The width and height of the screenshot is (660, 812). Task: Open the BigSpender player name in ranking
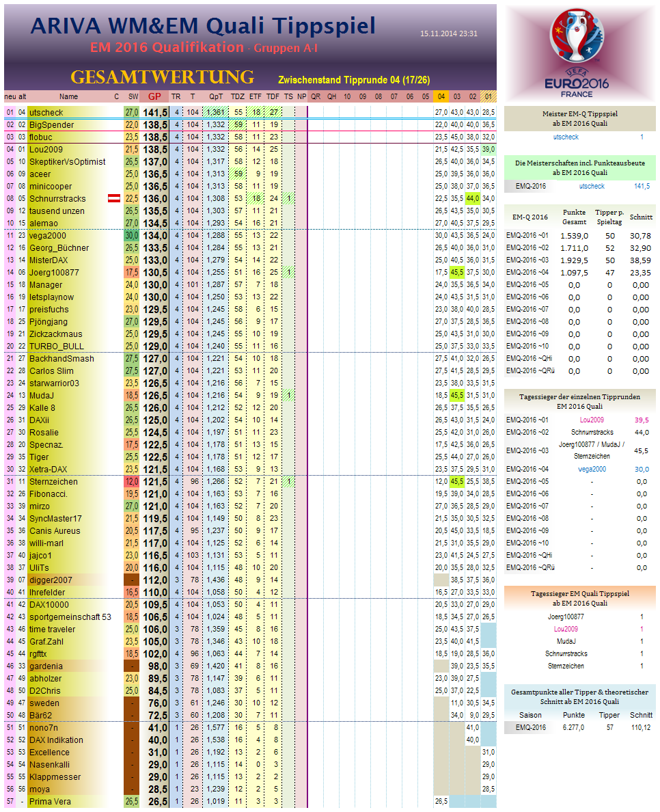(x=51, y=125)
